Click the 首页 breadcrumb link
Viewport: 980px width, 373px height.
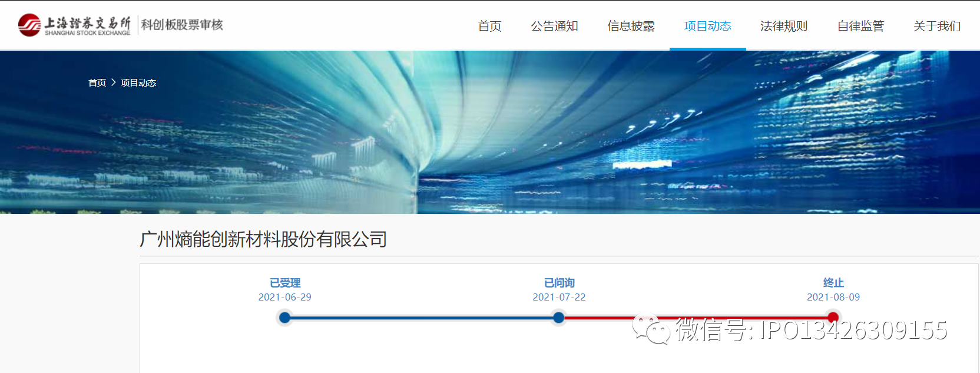coord(97,82)
